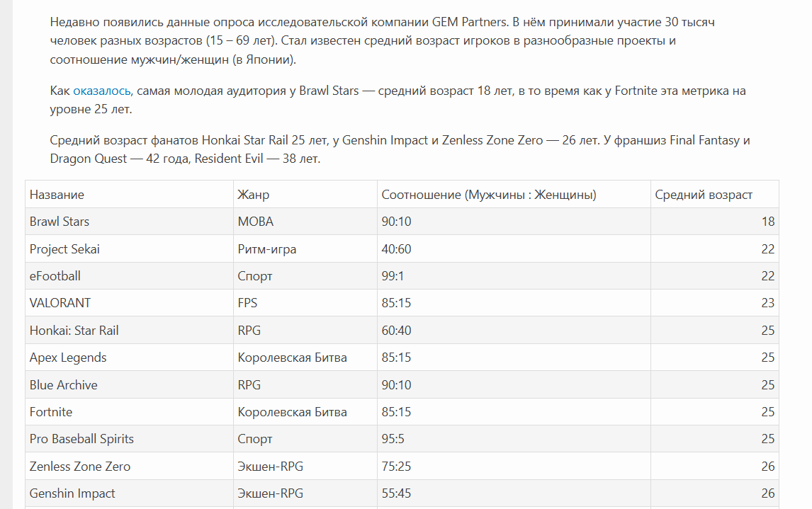Click the «MOBA» genre cell

point(255,222)
